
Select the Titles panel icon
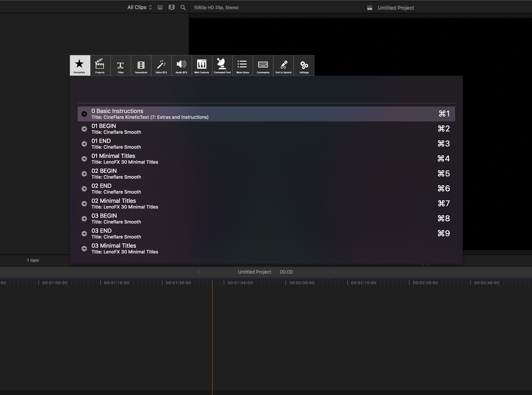click(x=120, y=65)
